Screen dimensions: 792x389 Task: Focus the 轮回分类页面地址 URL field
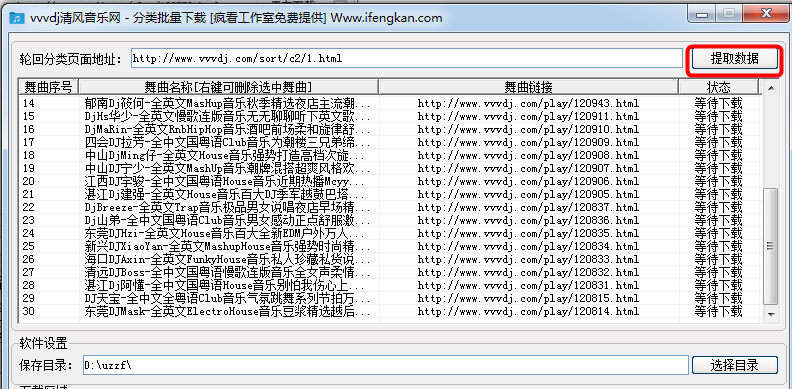407,59
